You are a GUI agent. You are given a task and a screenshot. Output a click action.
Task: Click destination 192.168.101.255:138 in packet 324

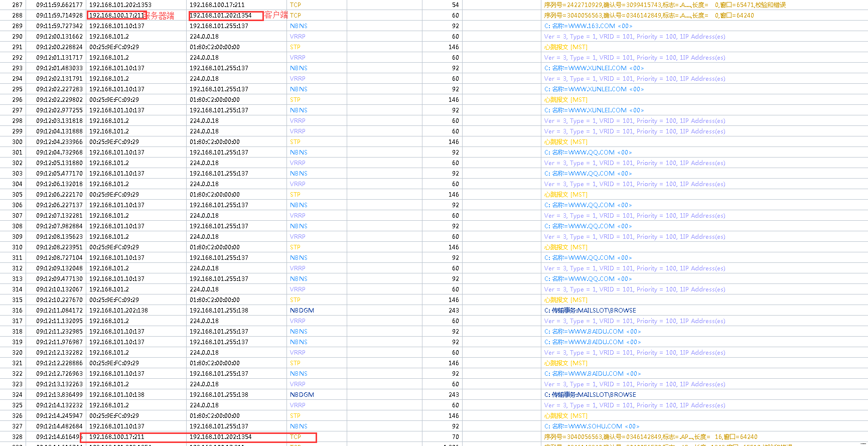pyautogui.click(x=219, y=395)
